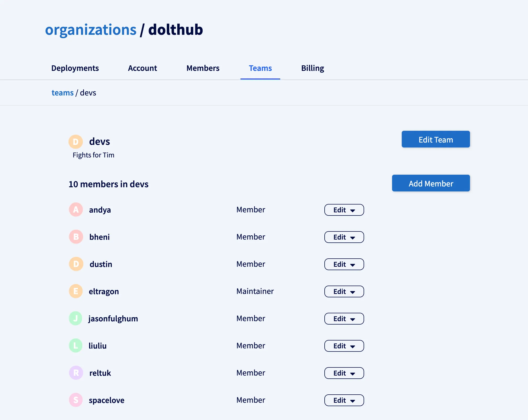This screenshot has height=420, width=528.
Task: Click eltragon's avatar icon
Action: (76, 291)
